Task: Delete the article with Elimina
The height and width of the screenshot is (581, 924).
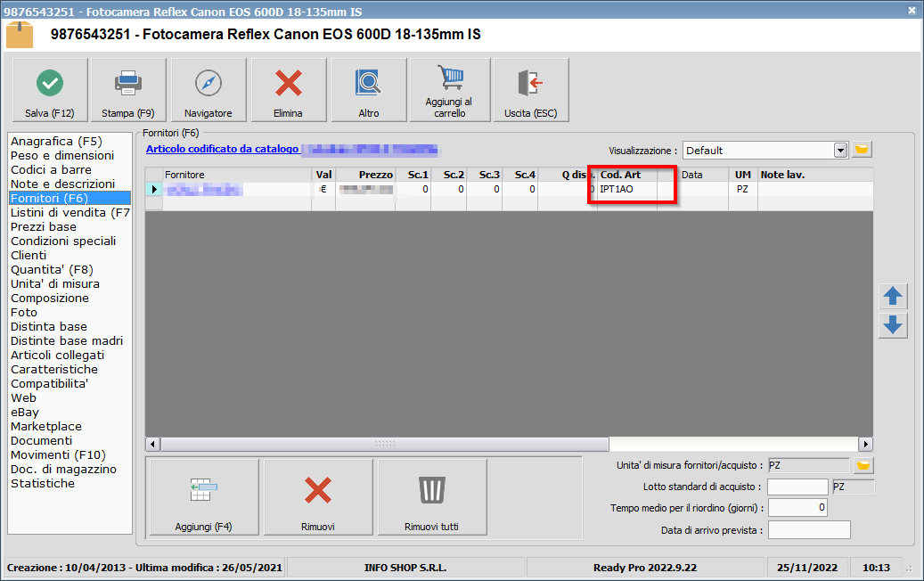Action: click(288, 90)
